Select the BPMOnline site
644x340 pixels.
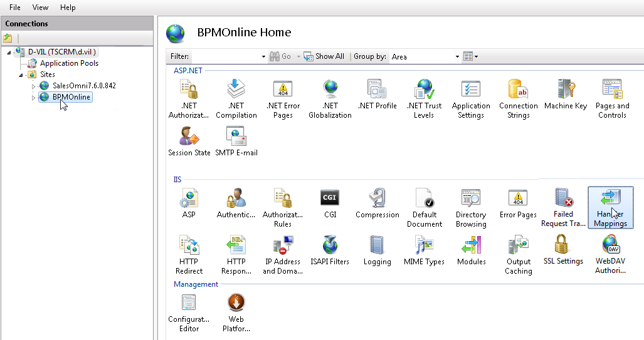point(71,97)
